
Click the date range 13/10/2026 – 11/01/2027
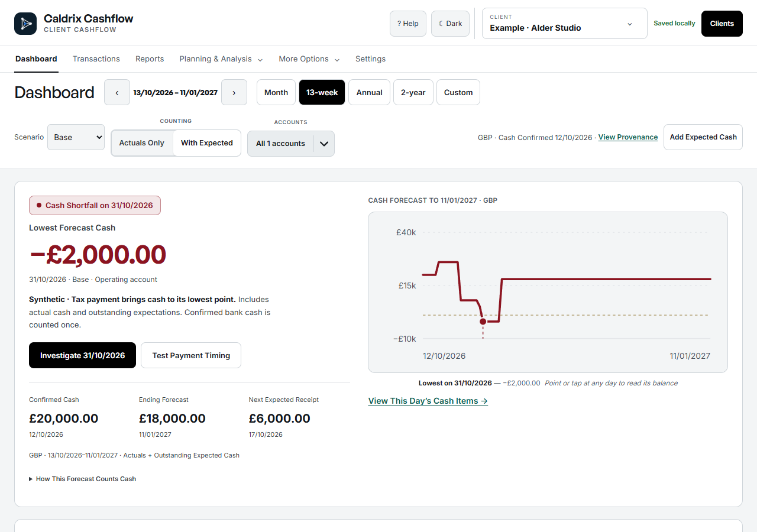point(176,93)
